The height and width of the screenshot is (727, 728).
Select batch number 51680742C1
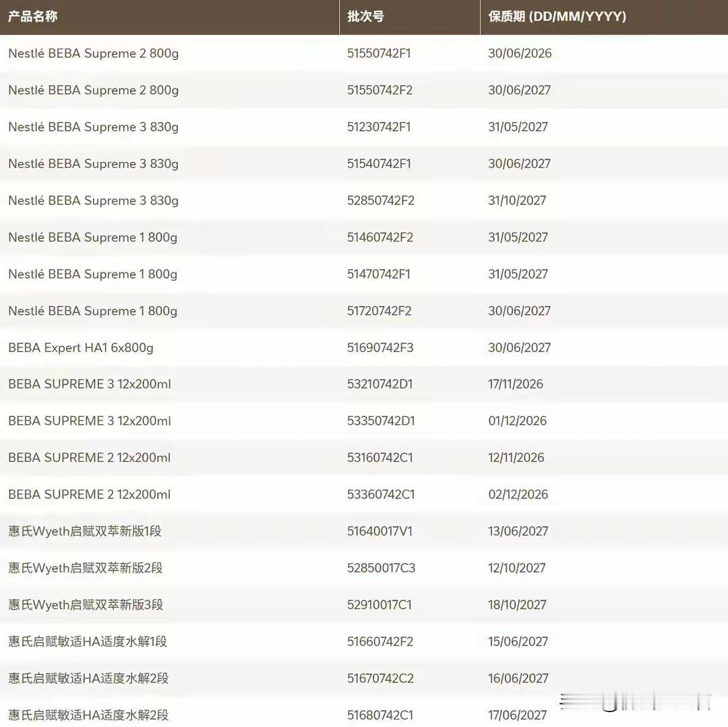tap(380, 715)
